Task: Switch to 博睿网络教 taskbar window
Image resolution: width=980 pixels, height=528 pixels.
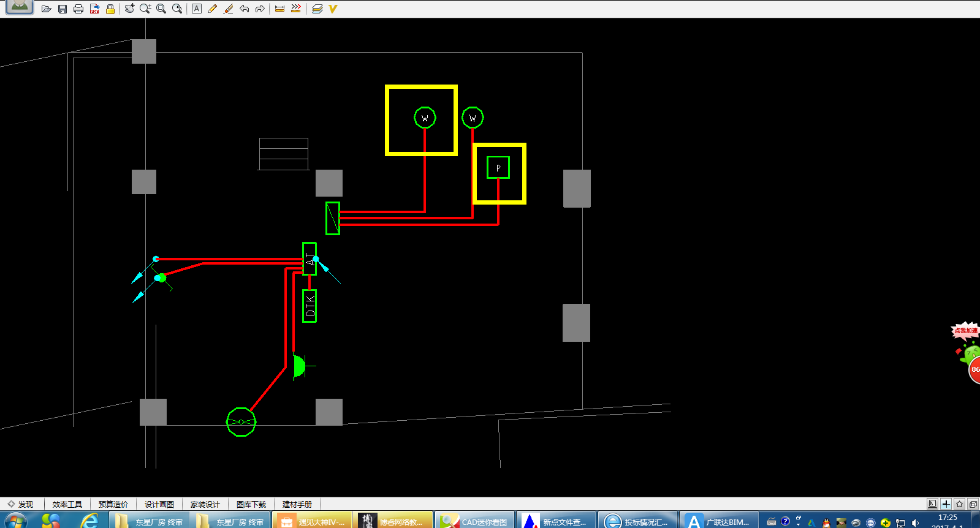Action: [393, 521]
